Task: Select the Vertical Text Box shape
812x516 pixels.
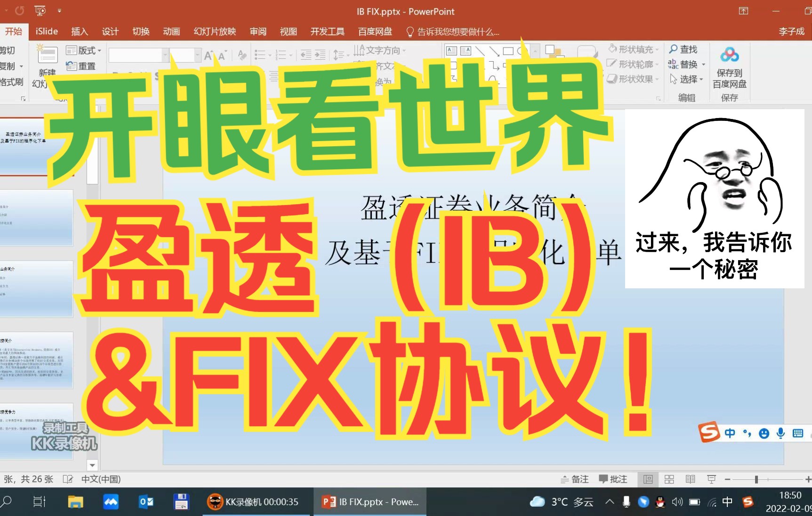Action: (466, 51)
